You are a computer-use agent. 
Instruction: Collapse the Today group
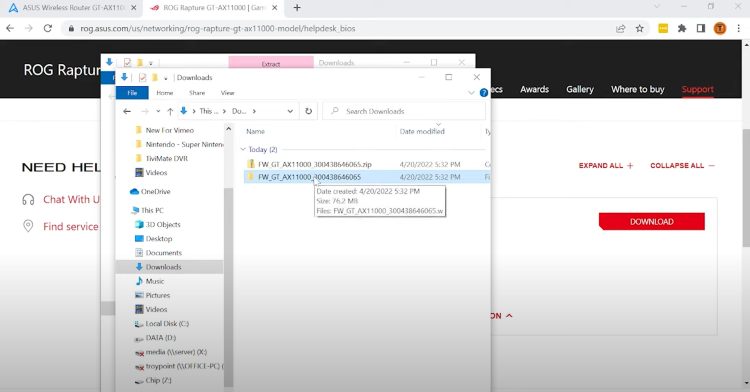tap(243, 150)
